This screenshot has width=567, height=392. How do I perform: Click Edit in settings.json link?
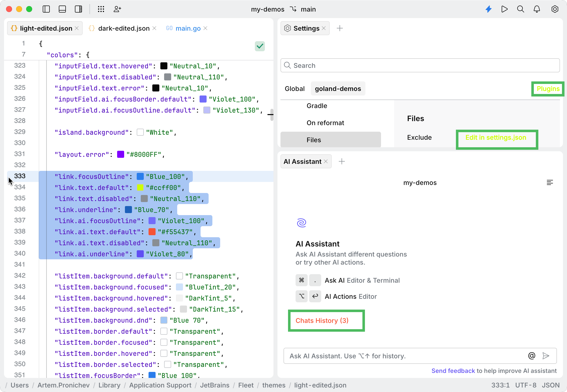(x=496, y=138)
